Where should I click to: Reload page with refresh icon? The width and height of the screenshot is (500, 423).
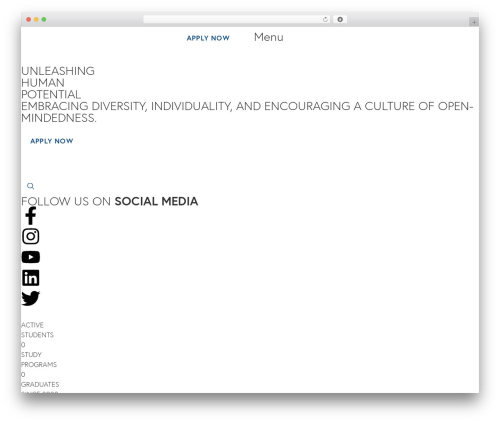(325, 19)
